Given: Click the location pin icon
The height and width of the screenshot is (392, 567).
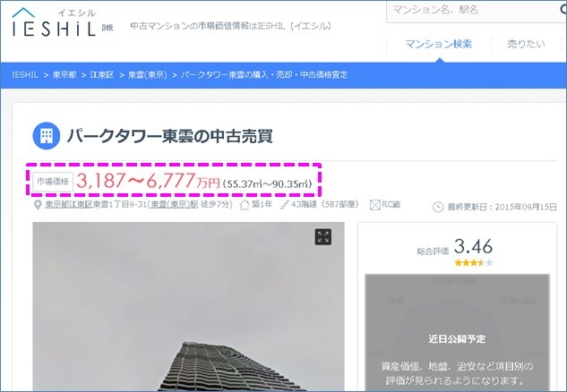Looking at the screenshot, I should click(38, 205).
